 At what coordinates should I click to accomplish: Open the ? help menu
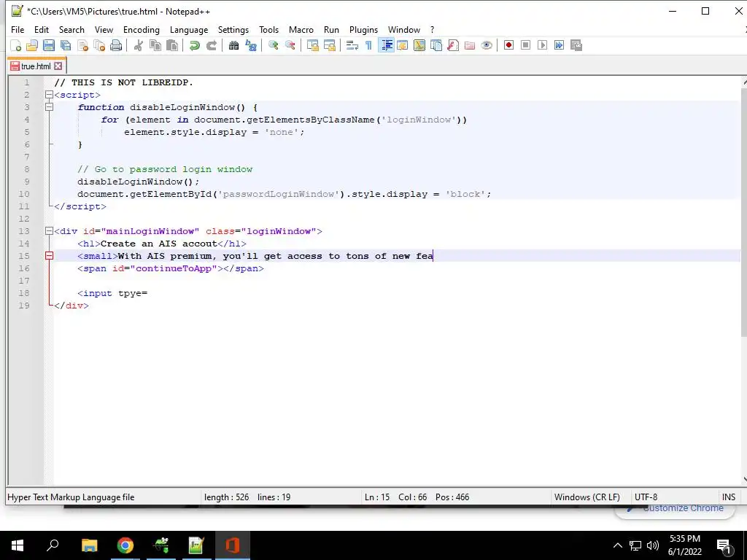(432, 29)
